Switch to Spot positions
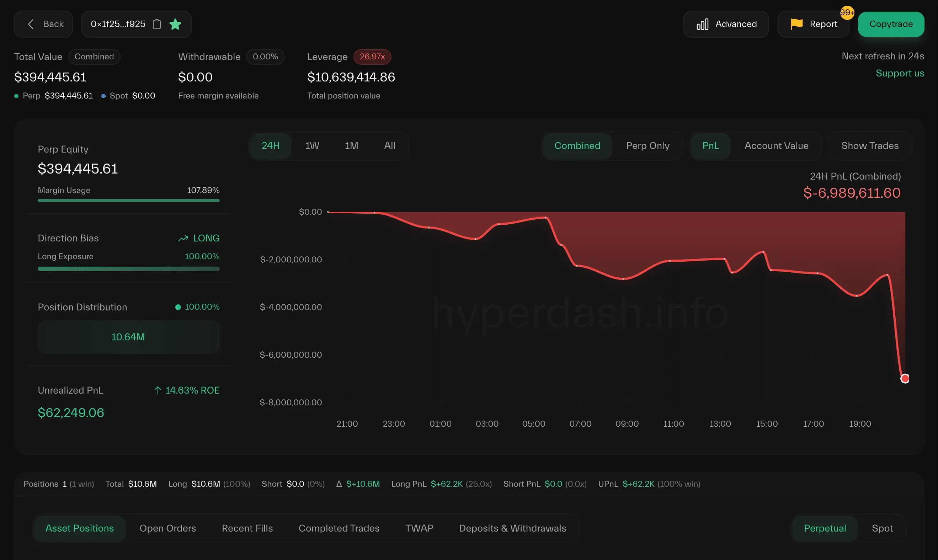Screen dimensions: 938x560 pos(882,528)
